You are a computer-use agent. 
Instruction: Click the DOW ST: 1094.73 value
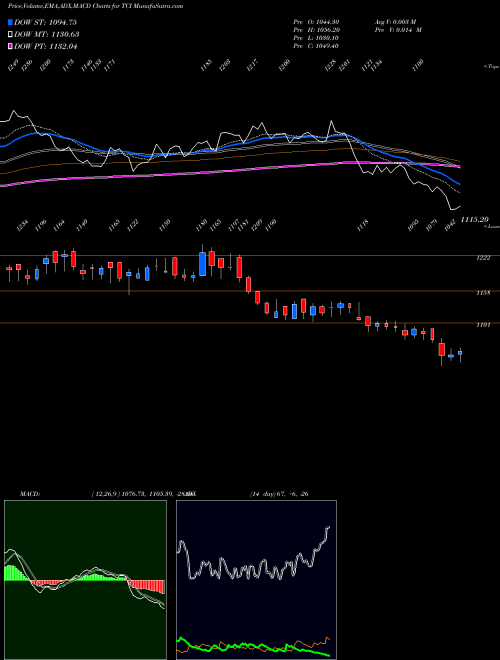(x=45, y=22)
